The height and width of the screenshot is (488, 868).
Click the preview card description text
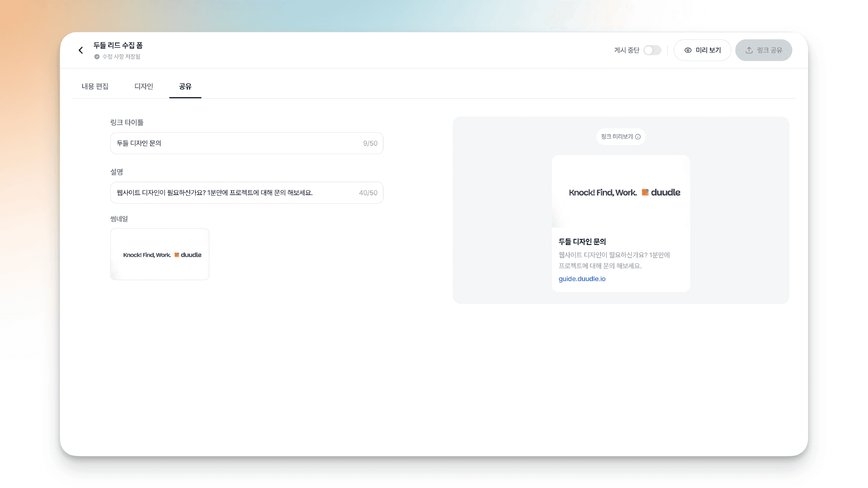[614, 260]
